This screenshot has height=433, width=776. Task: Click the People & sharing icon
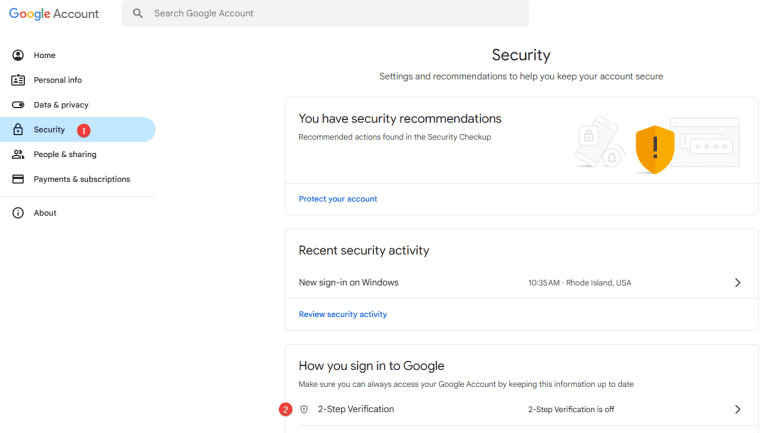pyautogui.click(x=18, y=155)
